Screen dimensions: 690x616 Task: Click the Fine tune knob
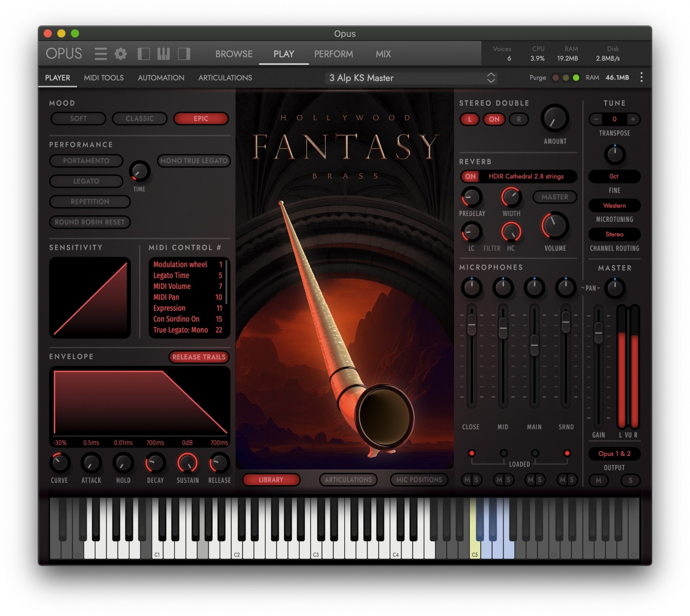pos(615,154)
